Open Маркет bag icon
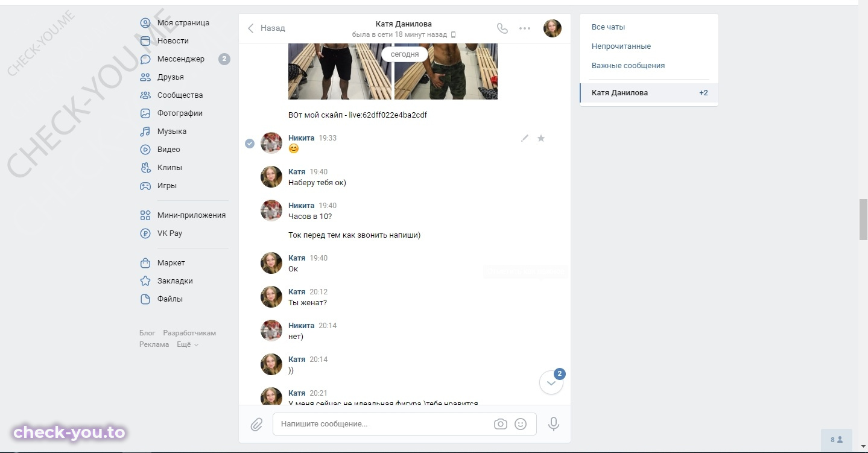868x453 pixels. [145, 263]
